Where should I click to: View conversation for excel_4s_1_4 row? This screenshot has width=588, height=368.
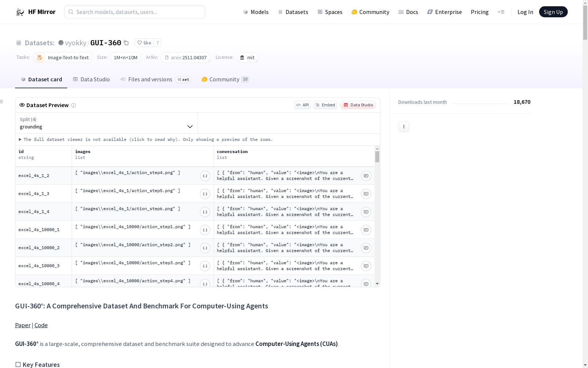(x=366, y=212)
